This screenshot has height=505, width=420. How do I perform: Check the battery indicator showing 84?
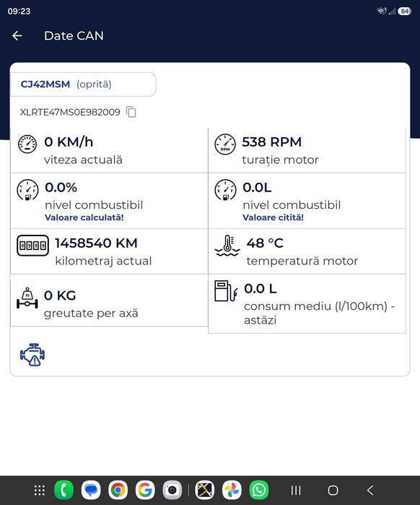point(405,12)
